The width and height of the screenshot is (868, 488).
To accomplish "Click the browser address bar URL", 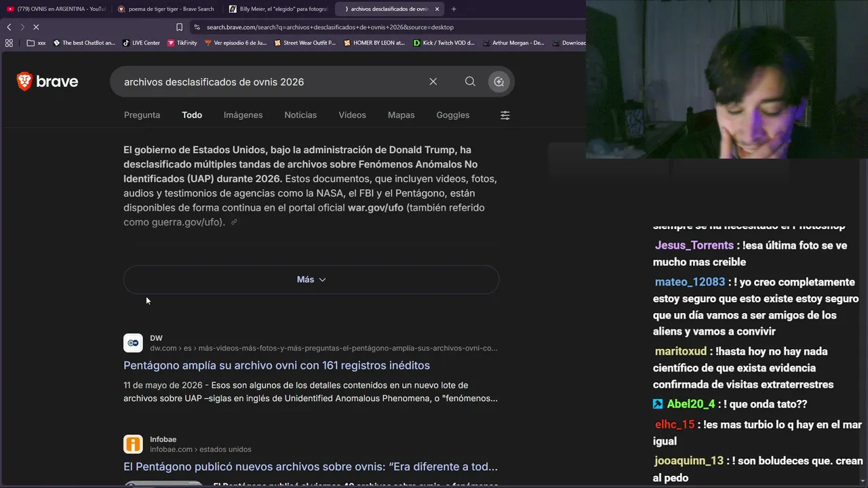I will point(330,27).
